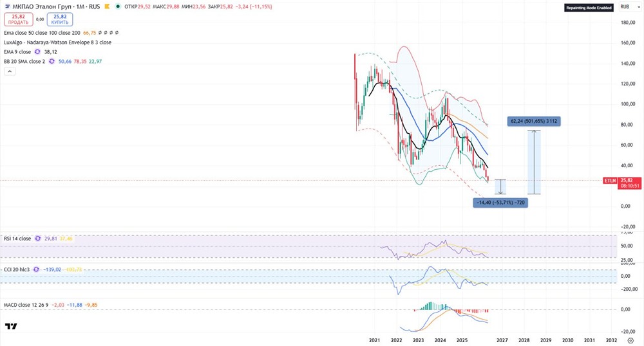Click the −200,00 level on the CCI scale
Screen dimensions: 644x346
coord(629,289)
